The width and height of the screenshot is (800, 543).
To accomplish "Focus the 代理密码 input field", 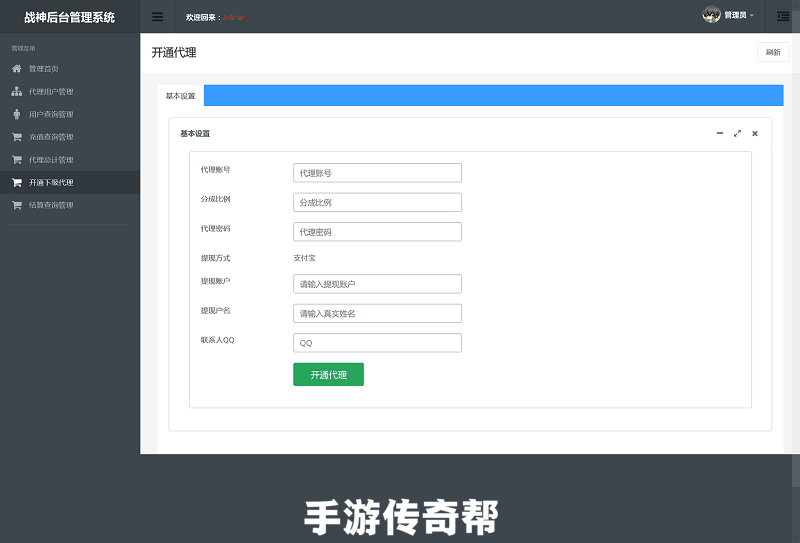I will pos(378,232).
